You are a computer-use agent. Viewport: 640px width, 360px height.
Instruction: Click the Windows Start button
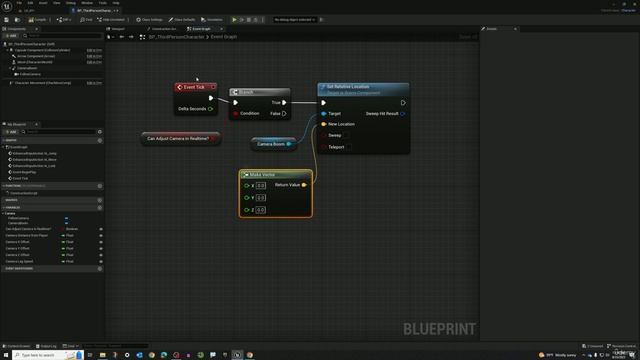point(6,355)
